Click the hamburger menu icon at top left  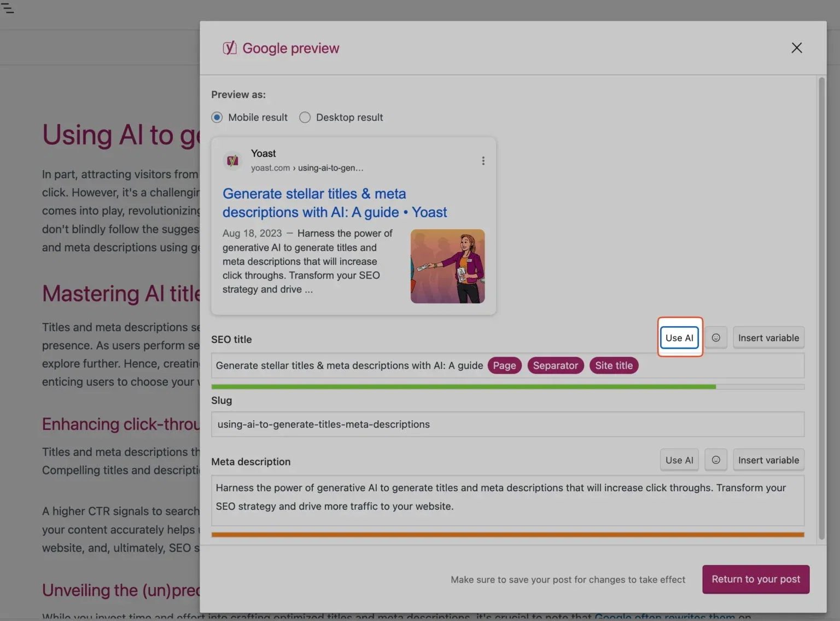point(8,8)
